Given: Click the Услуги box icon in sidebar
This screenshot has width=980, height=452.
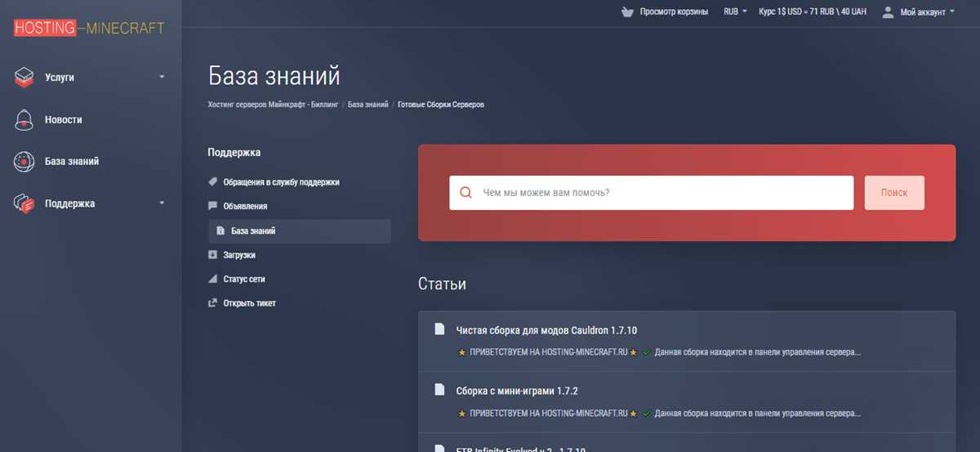Looking at the screenshot, I should click(24, 78).
